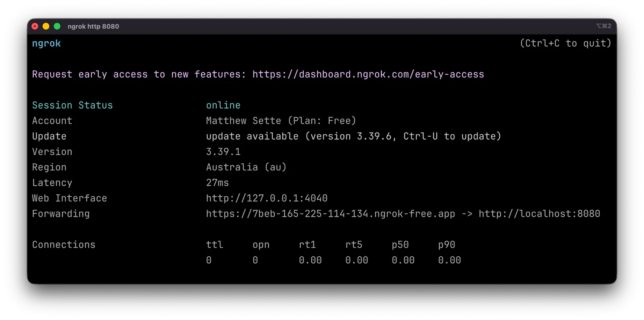Viewport: 644px width, 320px height.
Task: Click the ⌥⌘2 shortcut indicator in title bar
Action: [603, 26]
